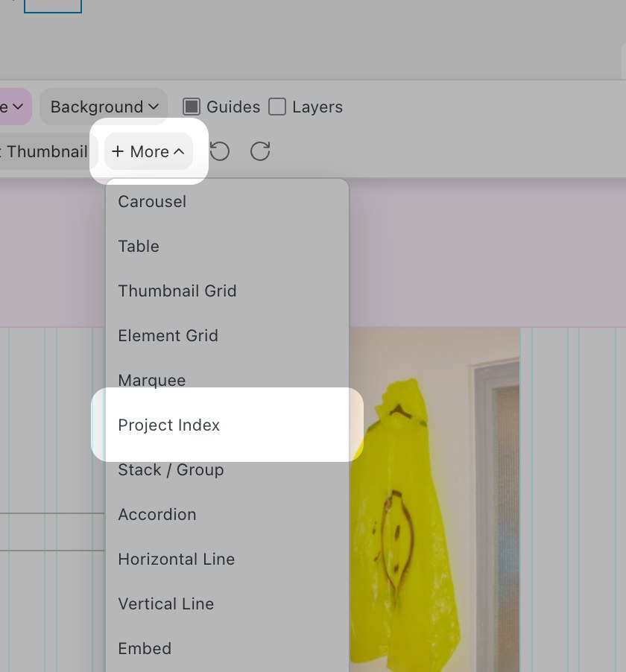Screen dimensions: 626x672
Task: Select the yellow bag image
Action: [x=434, y=500]
